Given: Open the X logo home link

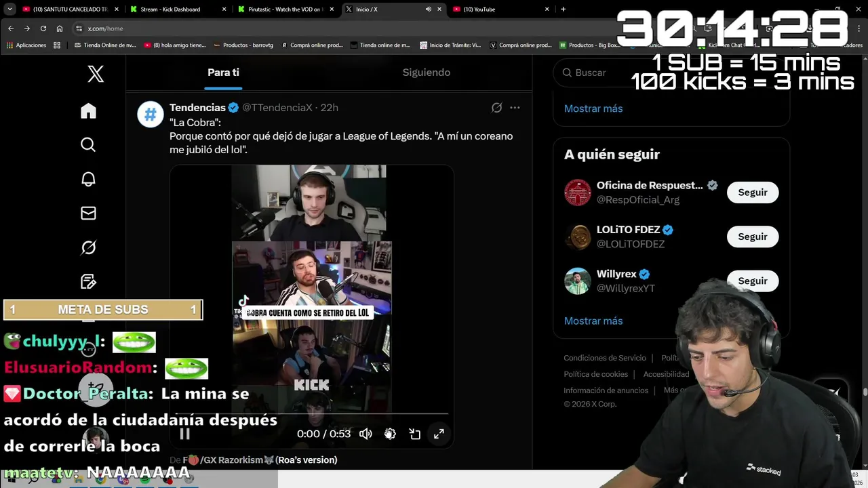Looking at the screenshot, I should [96, 74].
